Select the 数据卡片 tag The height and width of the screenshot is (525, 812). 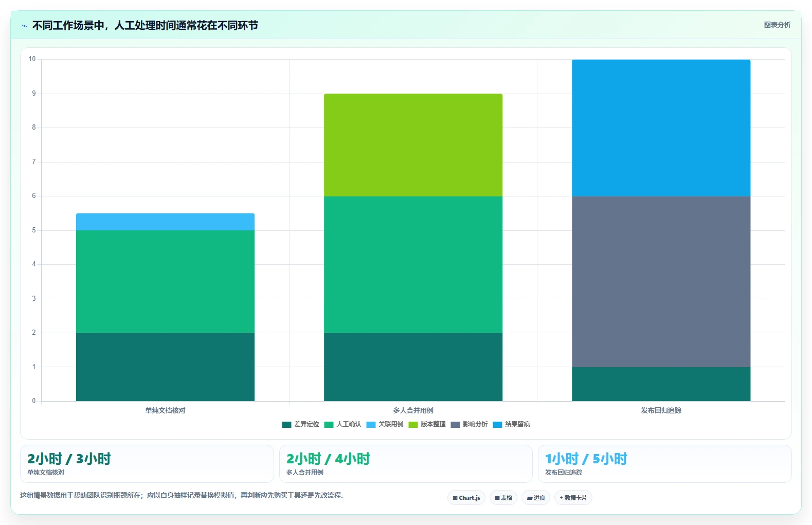pos(573,498)
